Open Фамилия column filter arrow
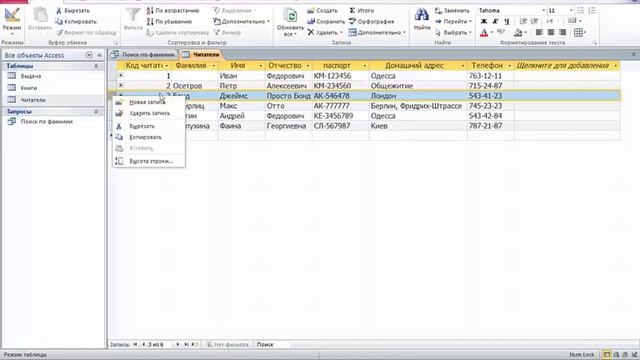 [x=213, y=66]
